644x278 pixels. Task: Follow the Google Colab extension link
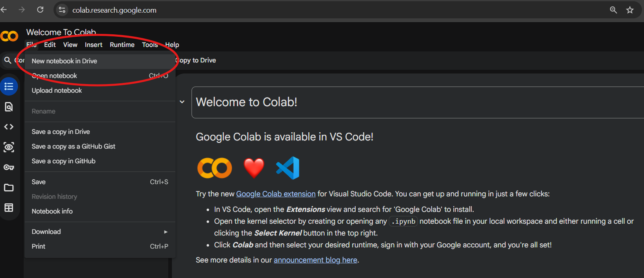(x=276, y=194)
